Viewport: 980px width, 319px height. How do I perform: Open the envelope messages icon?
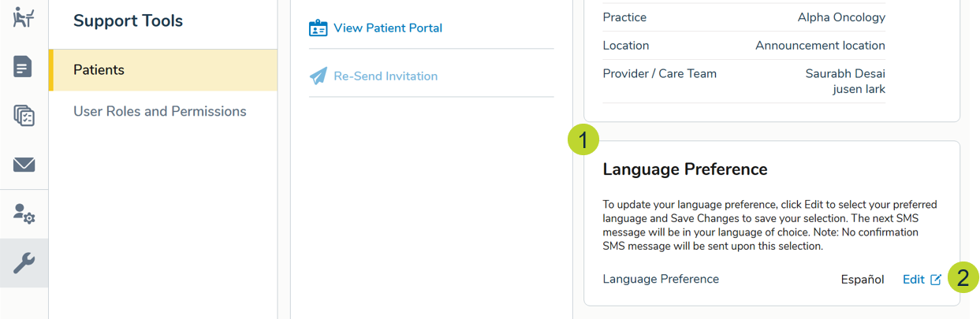pos(24,165)
